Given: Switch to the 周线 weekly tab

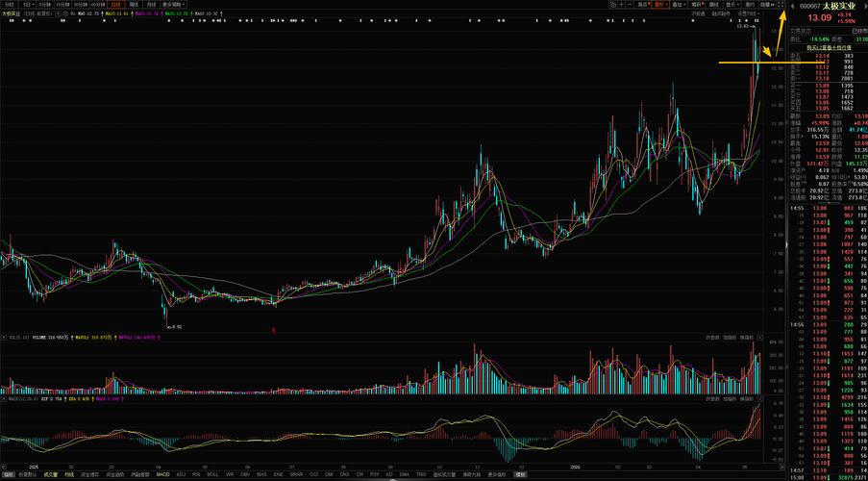Looking at the screenshot, I should coord(134,5).
